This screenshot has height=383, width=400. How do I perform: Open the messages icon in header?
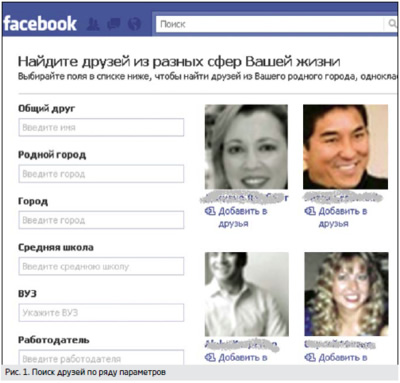point(114,24)
